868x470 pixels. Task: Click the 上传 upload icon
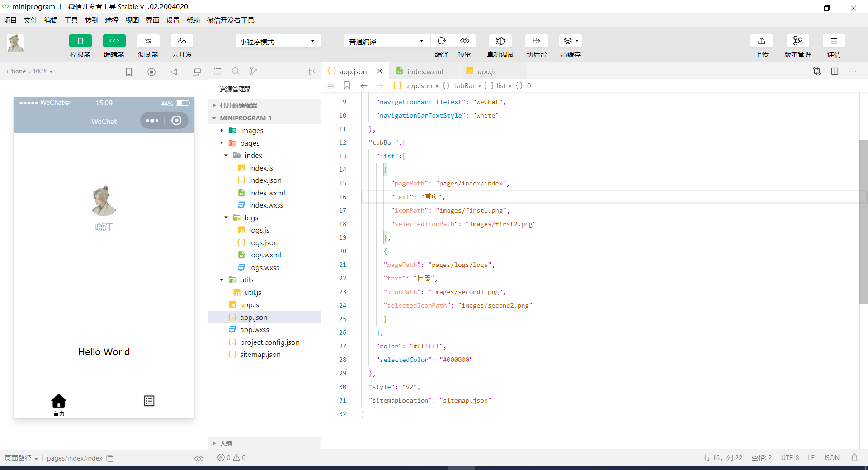(761, 41)
